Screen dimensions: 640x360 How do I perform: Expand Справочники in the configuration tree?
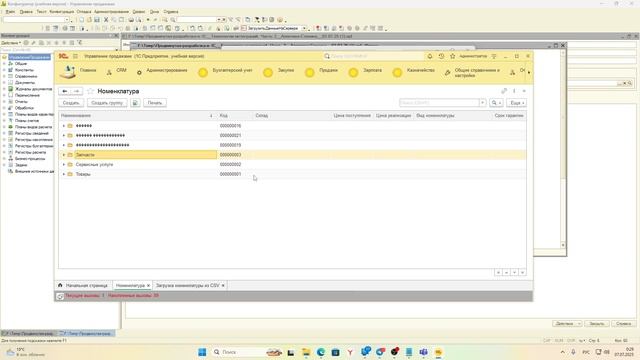click(4, 76)
